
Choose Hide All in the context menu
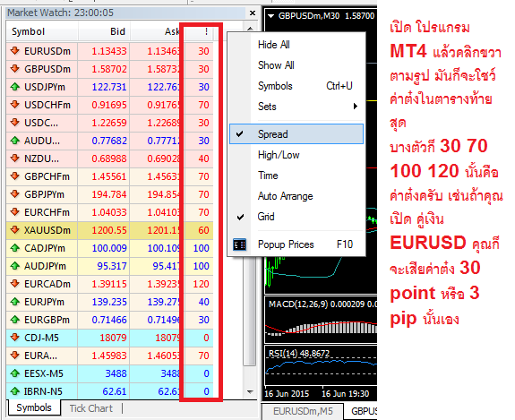(273, 45)
